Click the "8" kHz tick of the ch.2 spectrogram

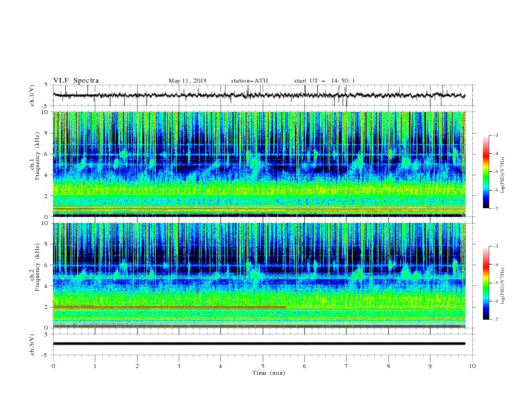[x=46, y=244]
